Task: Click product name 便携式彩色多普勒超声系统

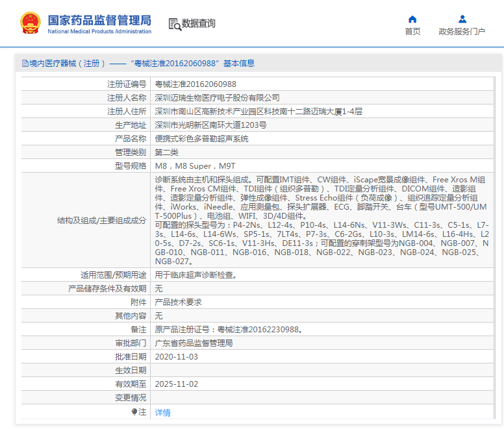Action: 201,139
